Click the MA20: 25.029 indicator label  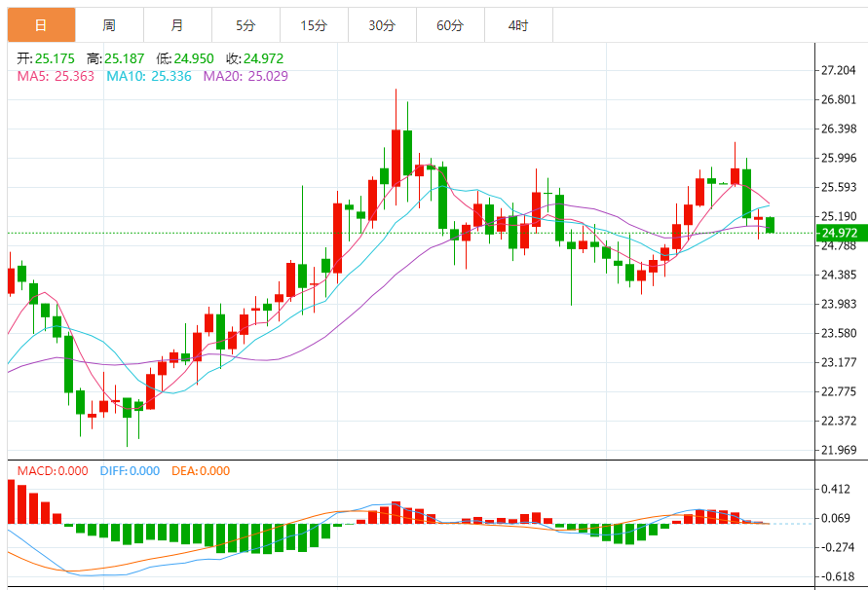[x=245, y=76]
